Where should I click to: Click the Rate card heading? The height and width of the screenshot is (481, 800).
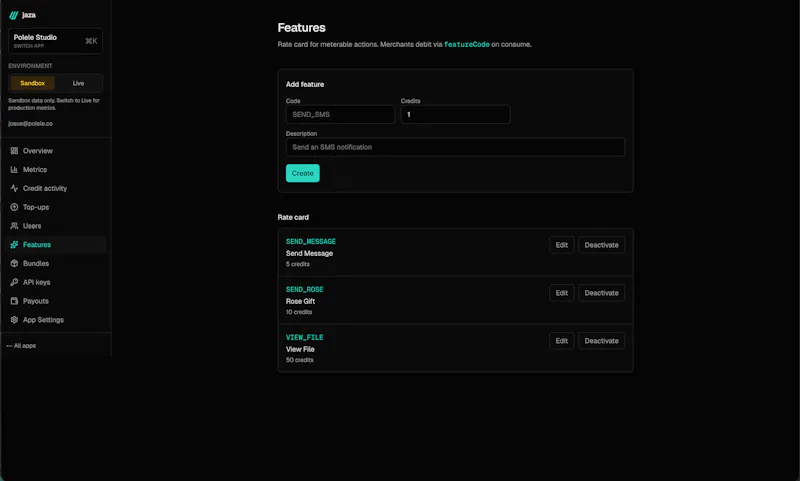(293, 217)
